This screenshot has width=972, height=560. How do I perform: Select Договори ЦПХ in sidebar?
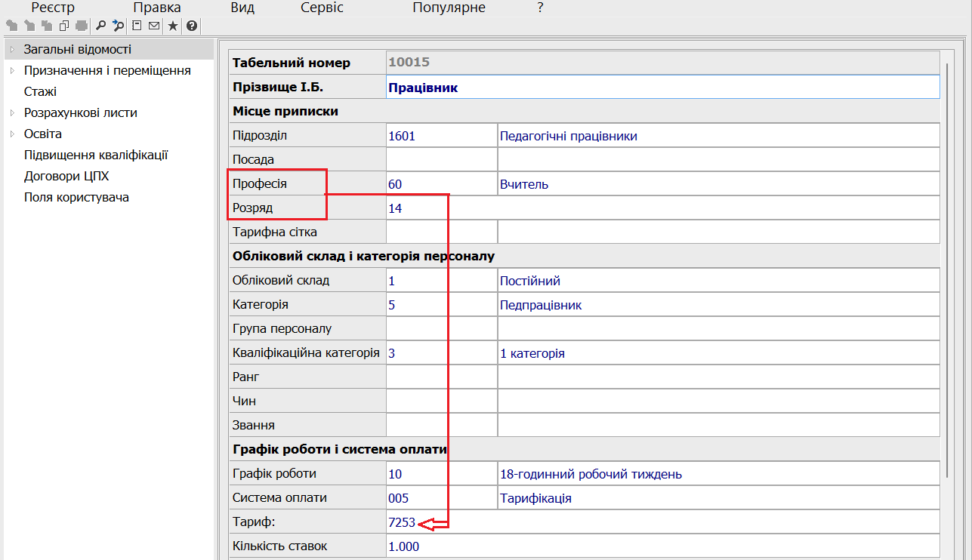[x=66, y=177]
